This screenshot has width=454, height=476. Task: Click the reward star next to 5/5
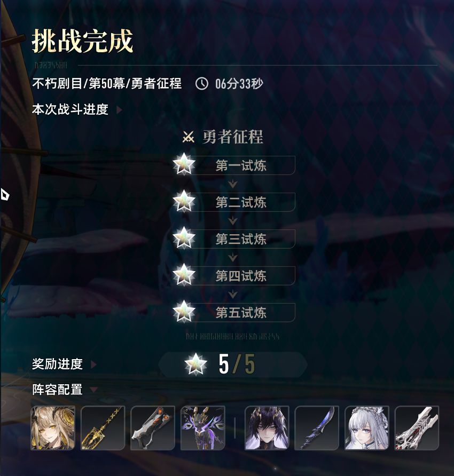[195, 364]
